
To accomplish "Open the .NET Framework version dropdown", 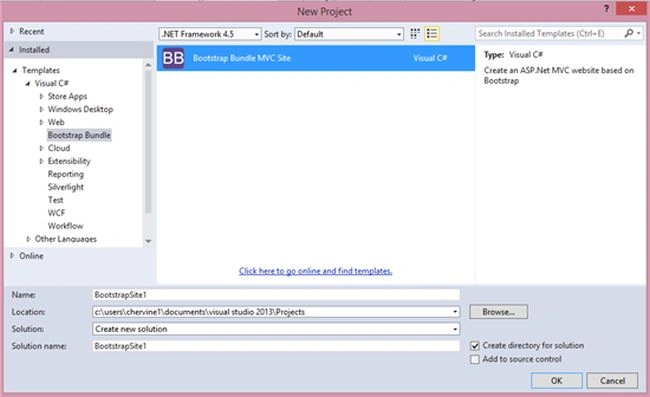I will coord(210,34).
